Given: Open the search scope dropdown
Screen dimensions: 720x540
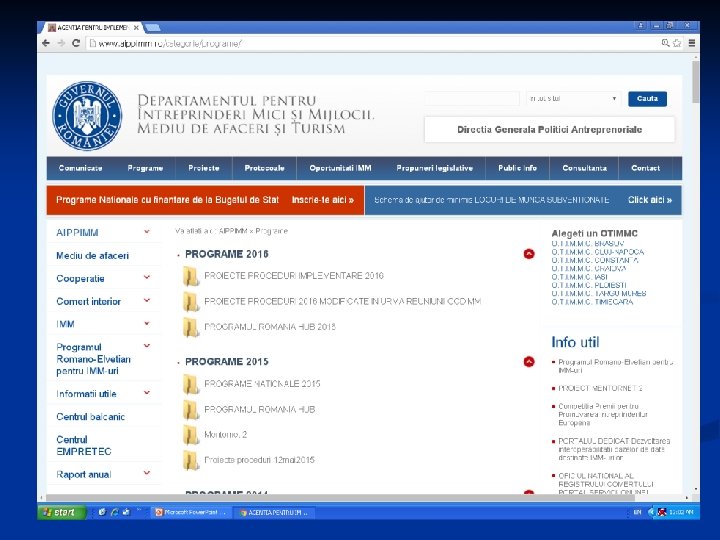Looking at the screenshot, I should pos(573,99).
